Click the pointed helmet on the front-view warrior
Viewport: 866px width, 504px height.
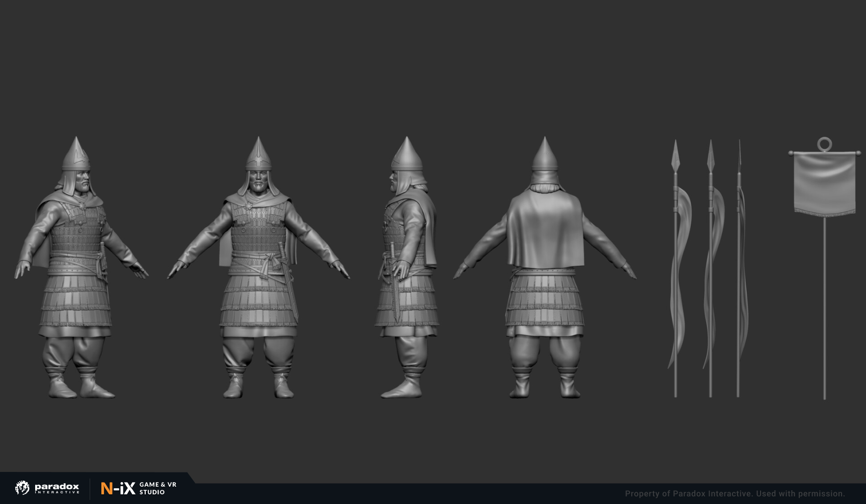pyautogui.click(x=258, y=154)
